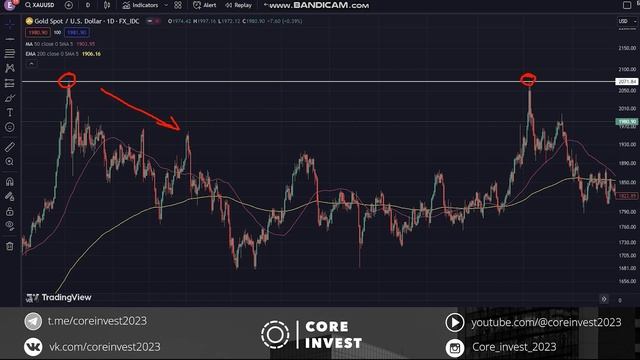
Task: Select the brush drawing tool
Action: pos(10,98)
